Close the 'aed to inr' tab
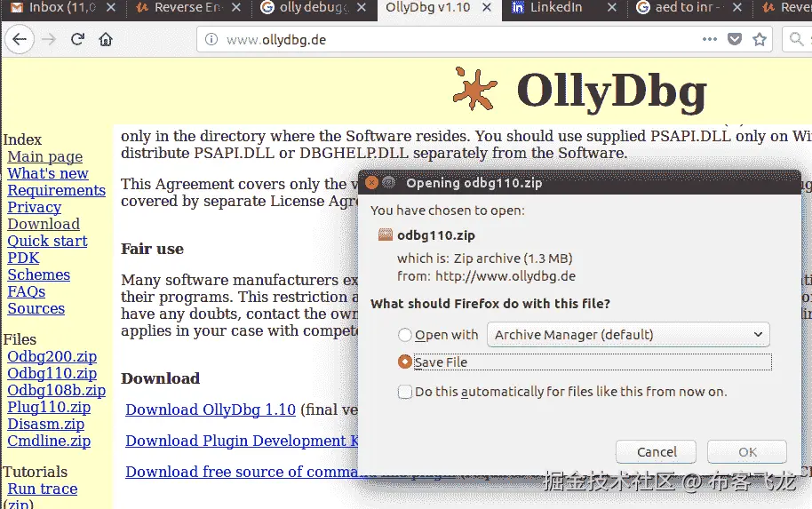The width and height of the screenshot is (812, 509). tap(737, 7)
